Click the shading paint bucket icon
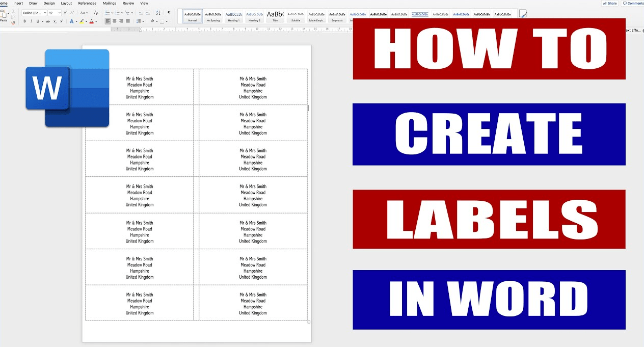 coord(152,21)
